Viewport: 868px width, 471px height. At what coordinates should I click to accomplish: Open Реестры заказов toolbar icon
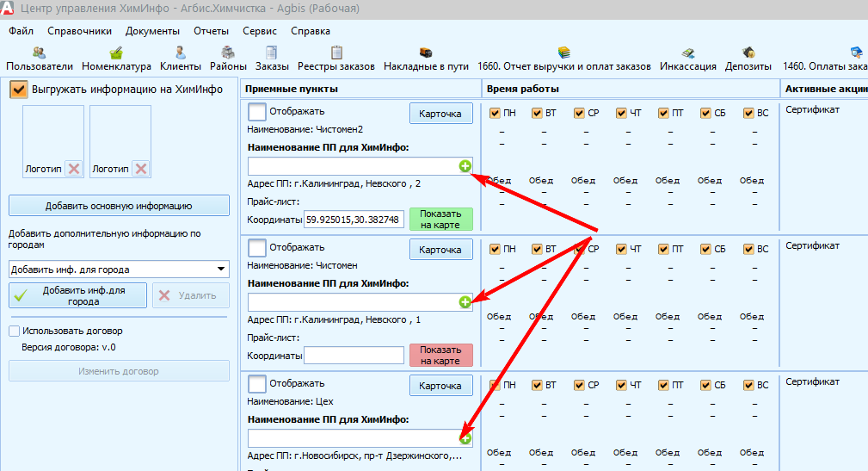[x=336, y=59]
